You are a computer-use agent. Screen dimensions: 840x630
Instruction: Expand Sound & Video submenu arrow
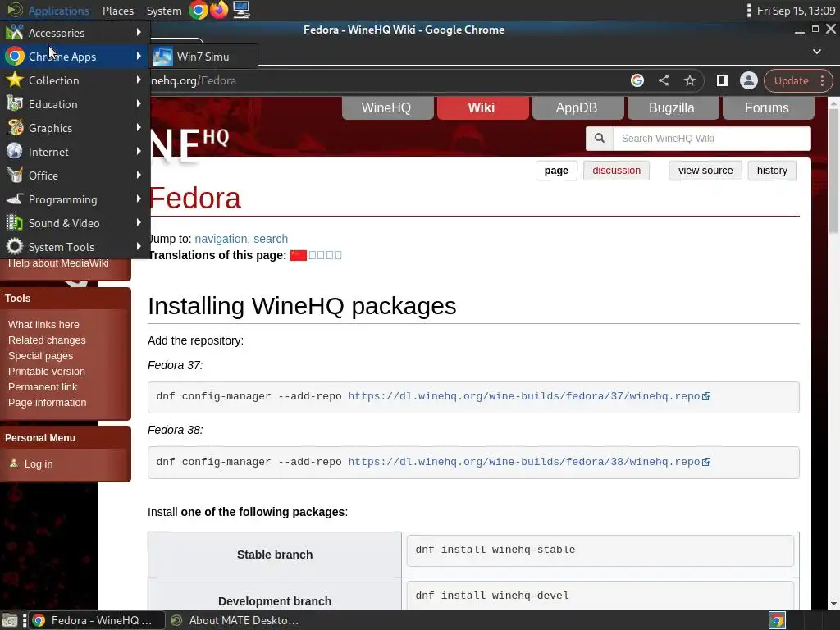pyautogui.click(x=139, y=222)
